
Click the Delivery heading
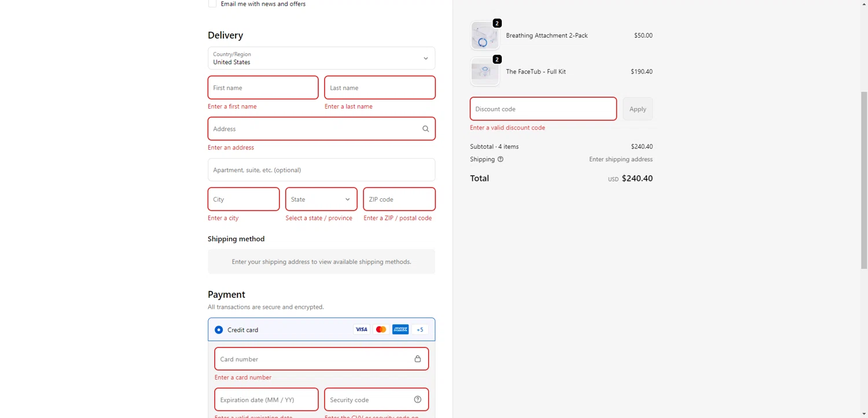pos(225,35)
